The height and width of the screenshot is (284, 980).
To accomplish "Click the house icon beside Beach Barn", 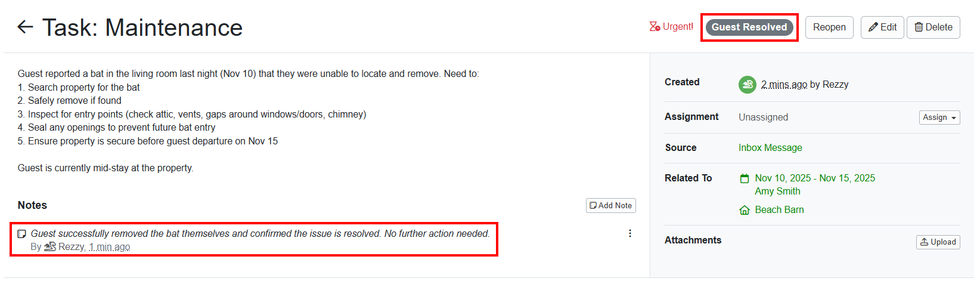I will click(x=744, y=210).
